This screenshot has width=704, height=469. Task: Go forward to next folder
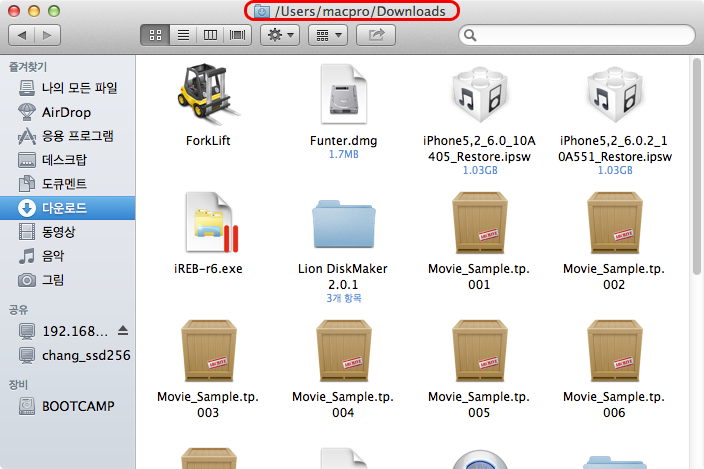point(48,35)
